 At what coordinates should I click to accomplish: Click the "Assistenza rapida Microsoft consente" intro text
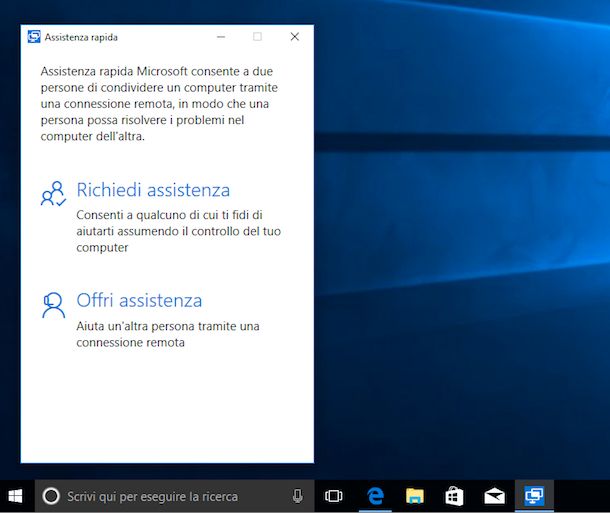point(159,104)
